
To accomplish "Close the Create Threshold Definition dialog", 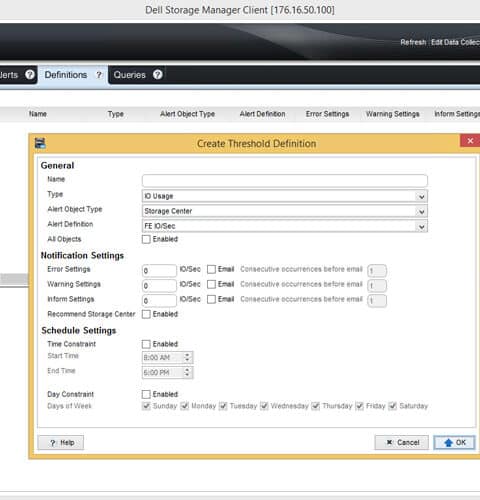I will pos(470,141).
